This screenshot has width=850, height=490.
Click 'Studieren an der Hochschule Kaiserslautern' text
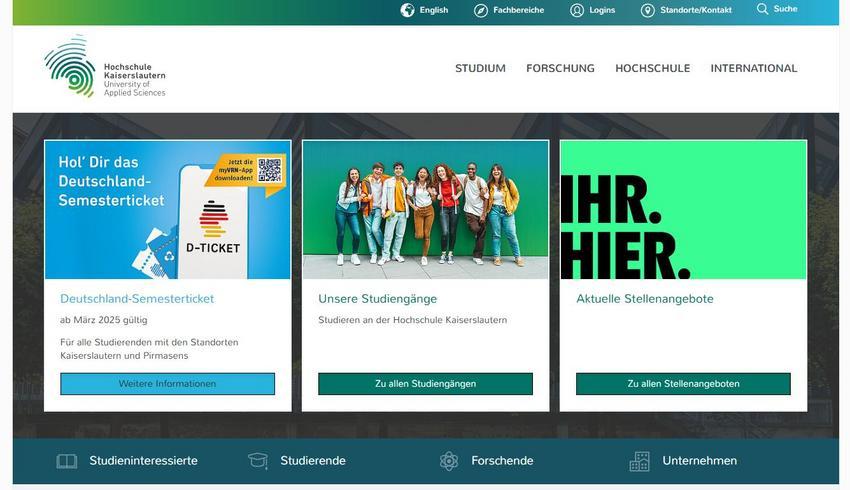point(413,320)
